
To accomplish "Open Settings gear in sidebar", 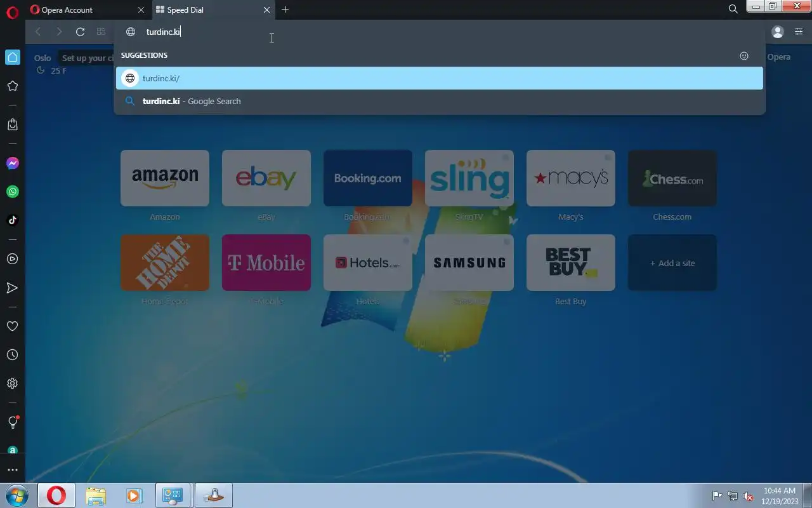I will 12,384.
